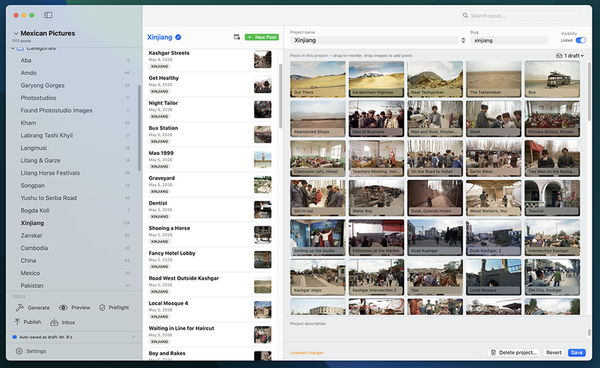Image resolution: width=600 pixels, height=368 pixels.
Task: Click the magnifier icon in search field
Action: 465,16
